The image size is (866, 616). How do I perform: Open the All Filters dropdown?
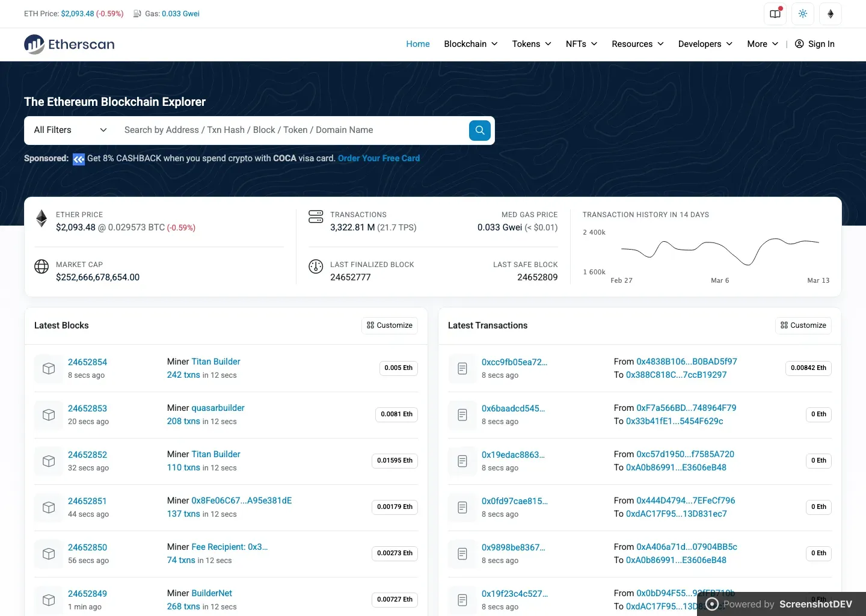coord(70,130)
